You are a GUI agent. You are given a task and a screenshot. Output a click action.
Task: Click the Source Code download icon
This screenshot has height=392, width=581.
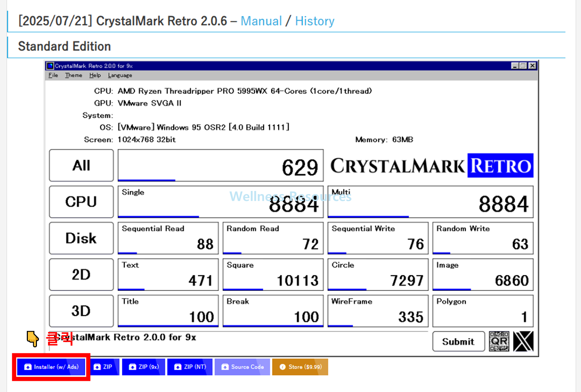click(x=225, y=367)
